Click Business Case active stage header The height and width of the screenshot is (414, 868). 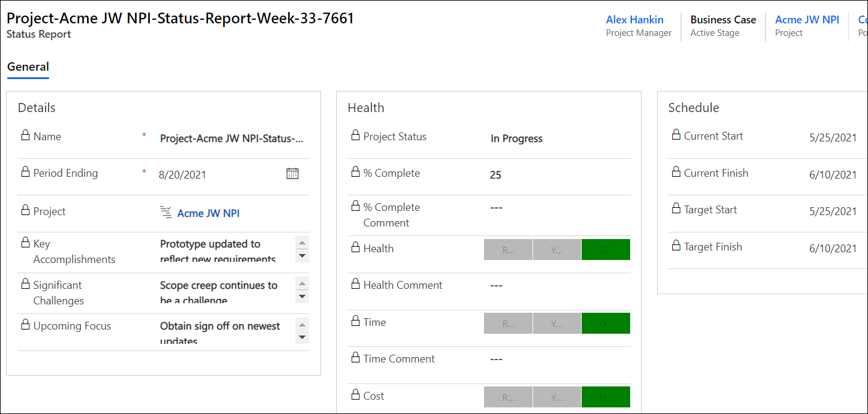click(723, 20)
